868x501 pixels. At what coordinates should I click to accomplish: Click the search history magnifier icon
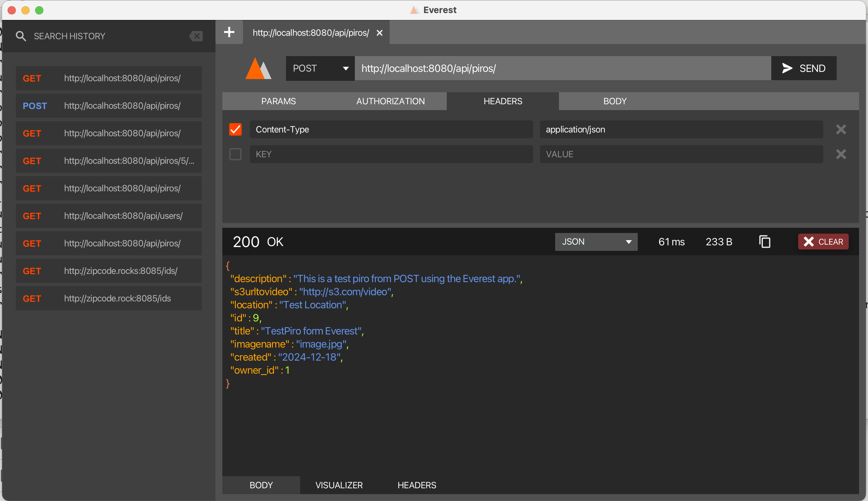pos(21,36)
